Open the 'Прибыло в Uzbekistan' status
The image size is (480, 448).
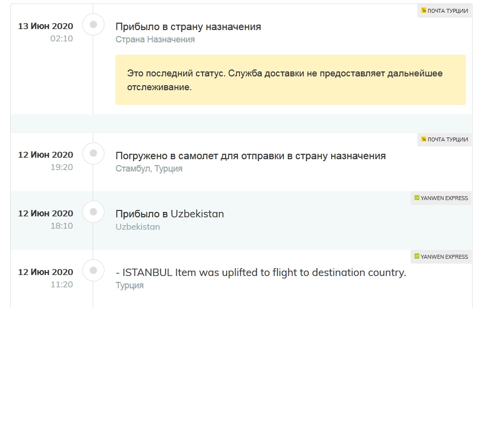tap(170, 214)
